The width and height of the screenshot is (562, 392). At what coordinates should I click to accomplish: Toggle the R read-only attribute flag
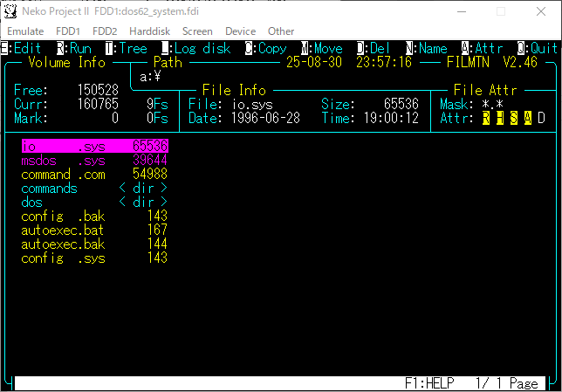(486, 118)
